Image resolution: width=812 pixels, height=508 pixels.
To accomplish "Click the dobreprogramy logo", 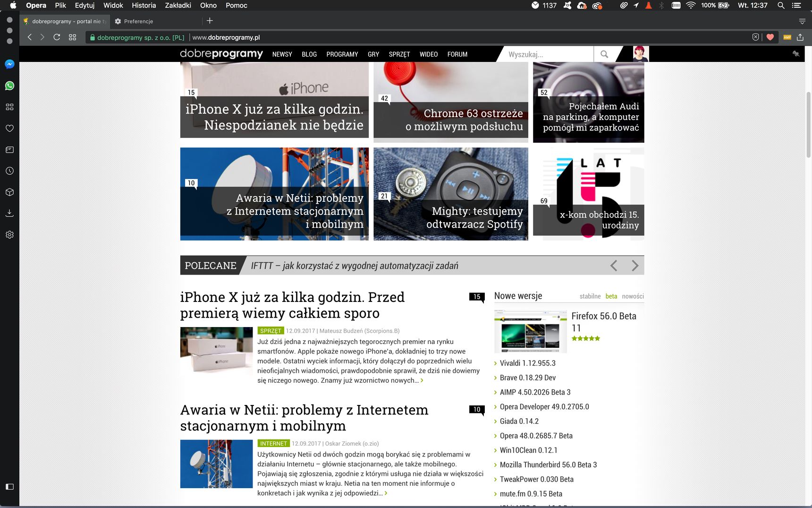I will tap(221, 54).
